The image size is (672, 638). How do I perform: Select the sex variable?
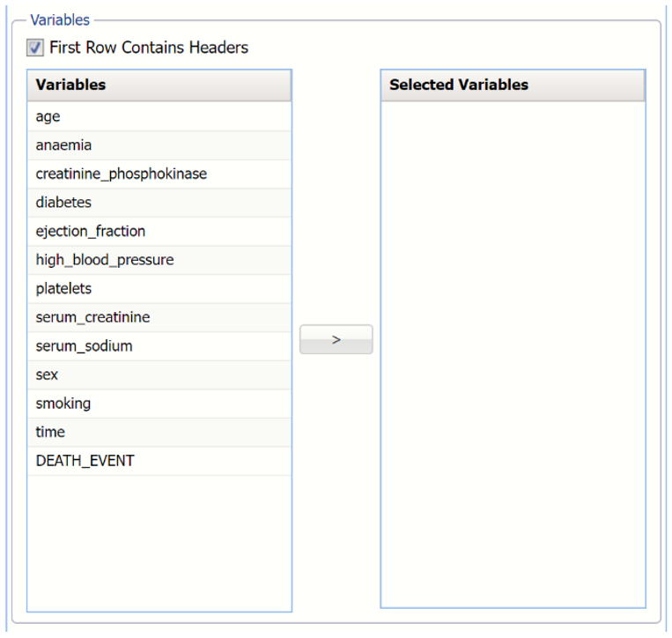47,375
